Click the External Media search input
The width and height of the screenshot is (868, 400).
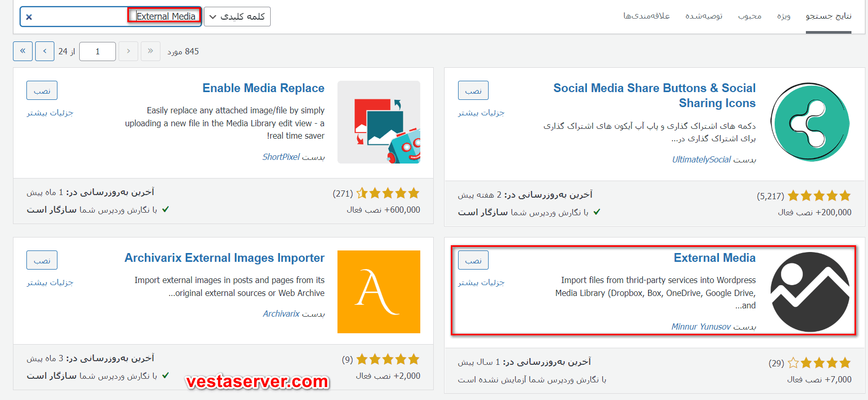click(x=110, y=17)
